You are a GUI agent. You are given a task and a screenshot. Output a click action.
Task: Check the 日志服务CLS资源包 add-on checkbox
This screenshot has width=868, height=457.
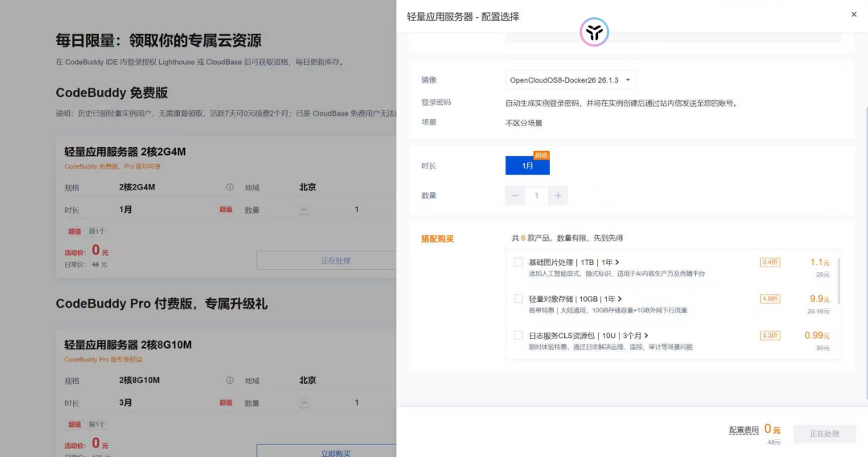tap(518, 335)
